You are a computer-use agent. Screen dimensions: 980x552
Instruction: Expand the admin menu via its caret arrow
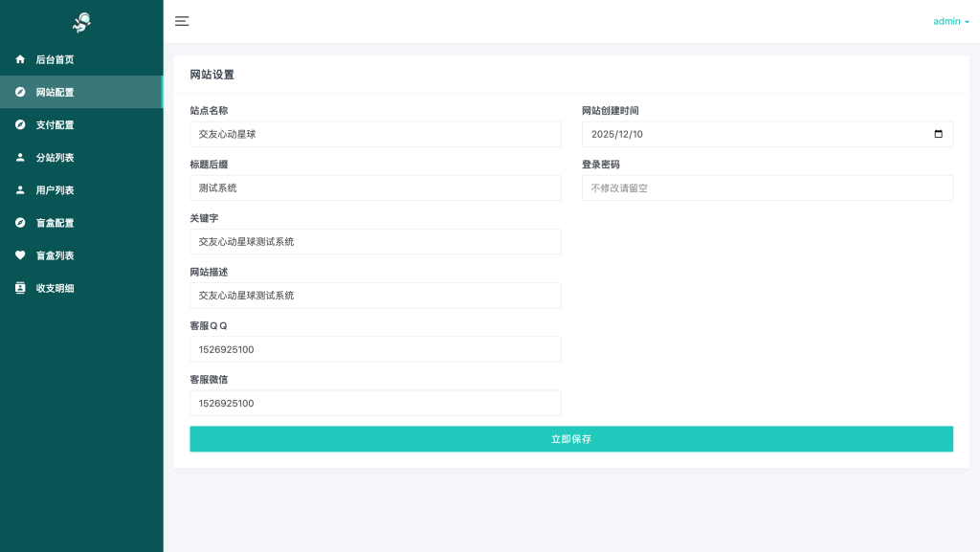967,20
